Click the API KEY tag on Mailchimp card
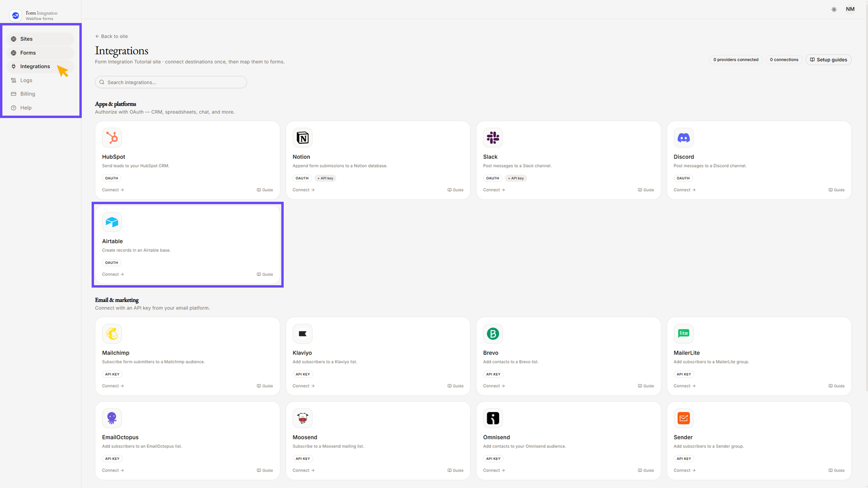868x488 pixels. point(112,374)
